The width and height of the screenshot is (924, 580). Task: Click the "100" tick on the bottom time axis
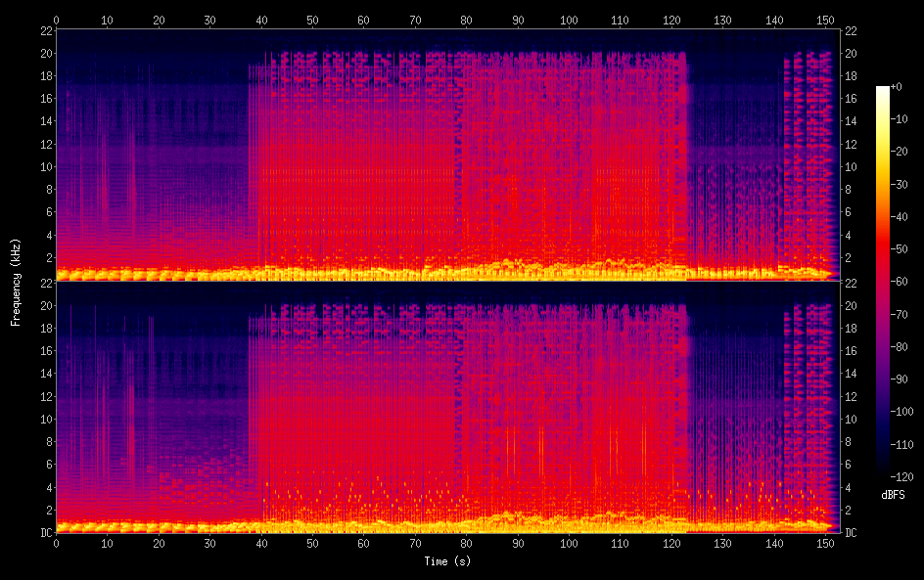coord(569,544)
